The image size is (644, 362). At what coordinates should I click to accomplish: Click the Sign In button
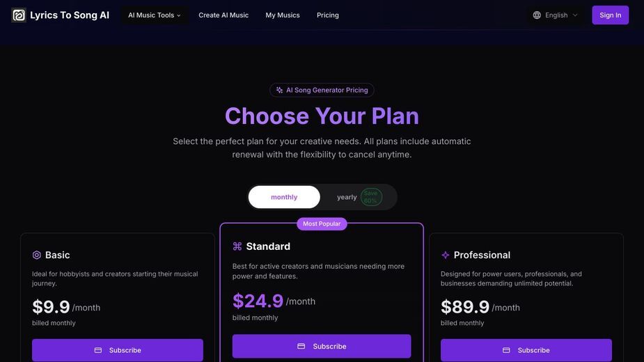(611, 15)
